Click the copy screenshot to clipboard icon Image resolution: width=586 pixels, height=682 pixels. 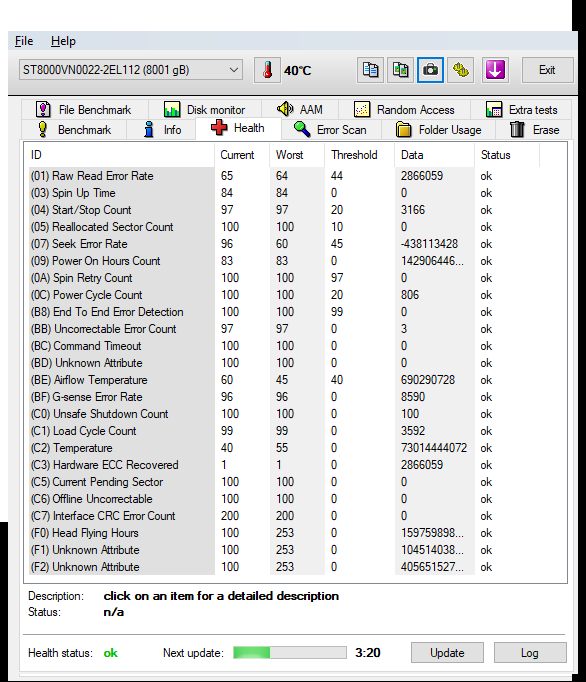tap(400, 70)
